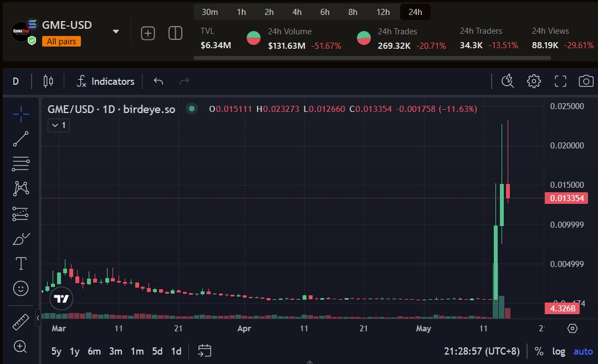Switch stats to 12h timeframe

pyautogui.click(x=384, y=12)
